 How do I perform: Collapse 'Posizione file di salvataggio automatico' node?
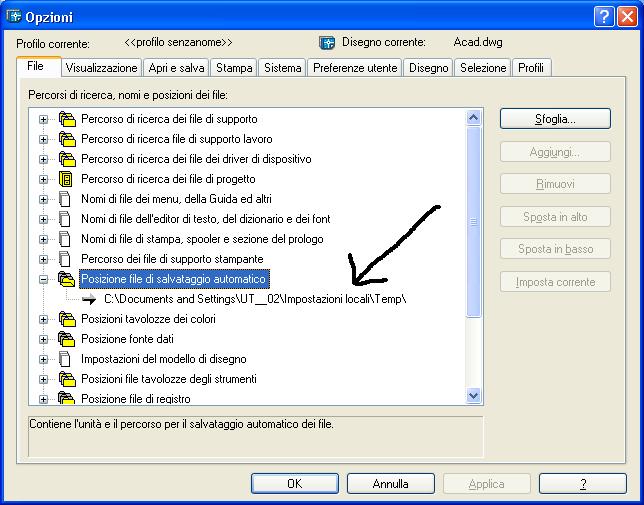tap(43, 279)
